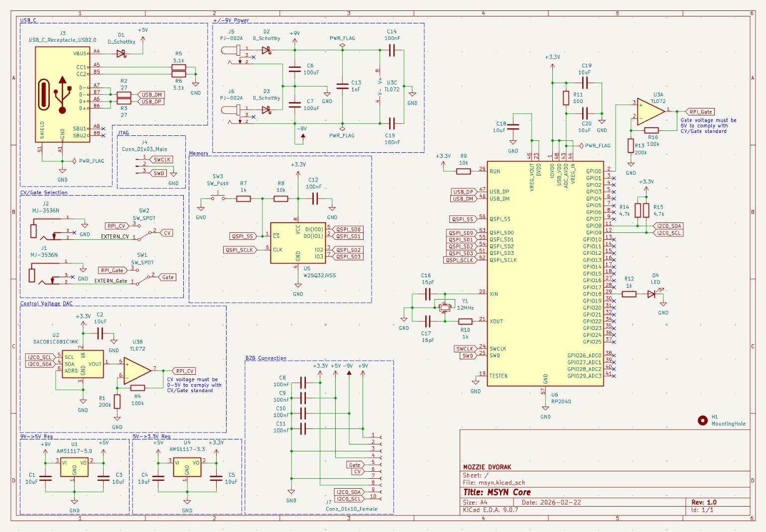766x532 pixels.
Task: Click the Gate label beside SW1
Action: coord(168,277)
